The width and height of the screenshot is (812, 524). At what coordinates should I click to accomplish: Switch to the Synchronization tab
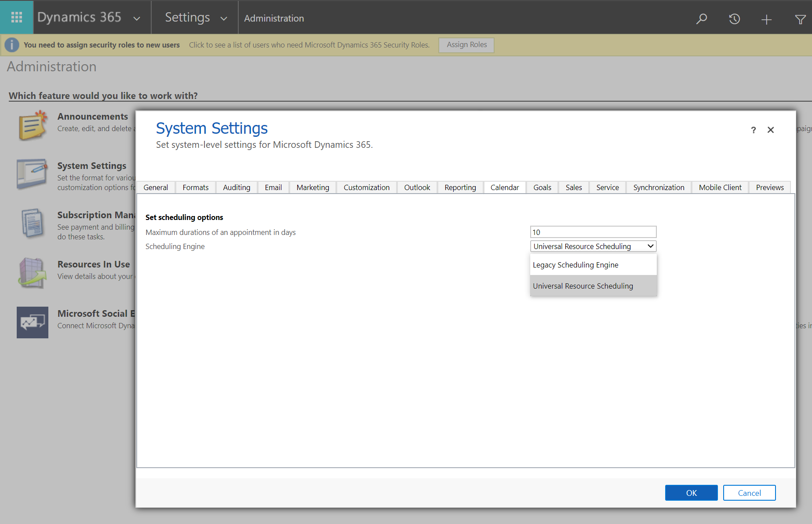(x=659, y=187)
